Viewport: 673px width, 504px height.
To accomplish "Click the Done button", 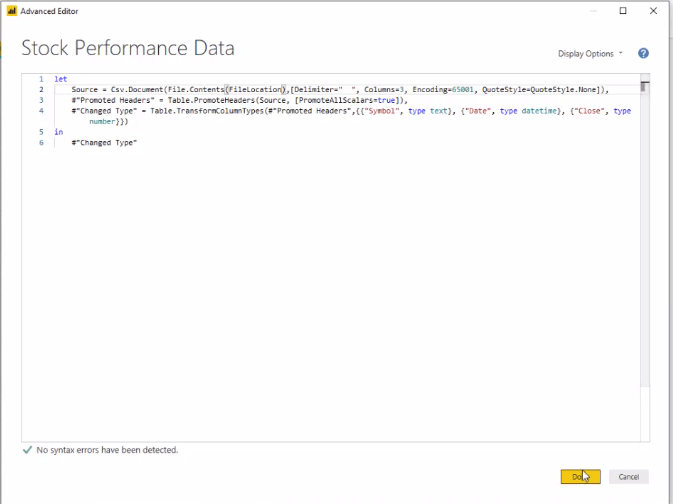I will click(580, 477).
